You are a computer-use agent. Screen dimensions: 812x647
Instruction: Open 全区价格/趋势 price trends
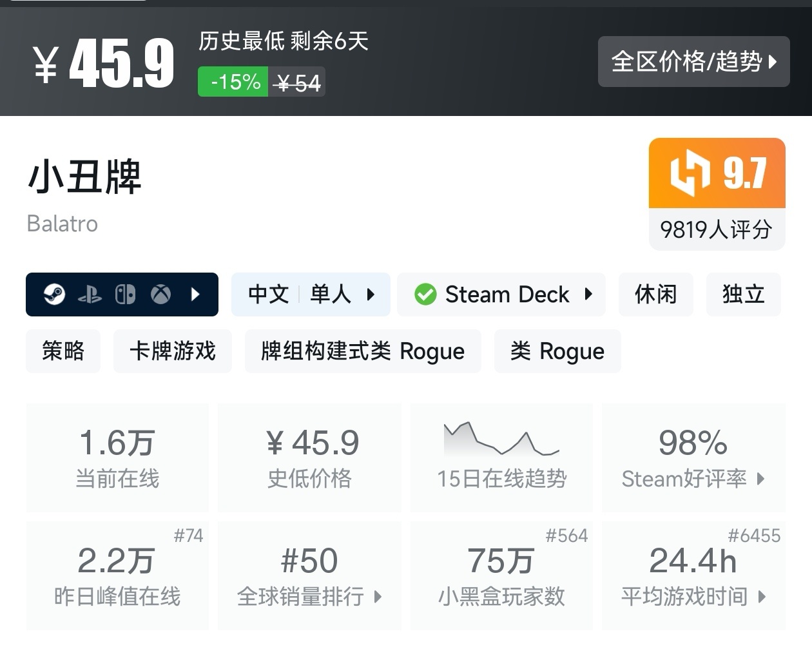[694, 62]
